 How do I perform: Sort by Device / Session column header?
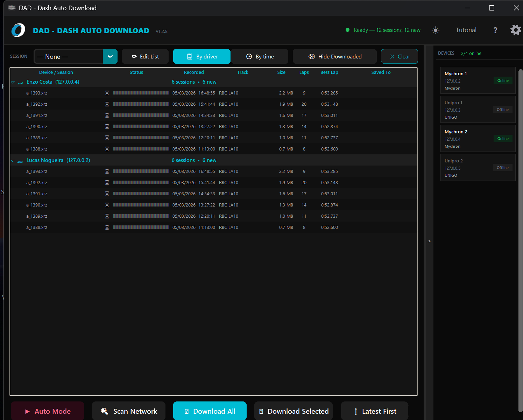tap(56, 72)
